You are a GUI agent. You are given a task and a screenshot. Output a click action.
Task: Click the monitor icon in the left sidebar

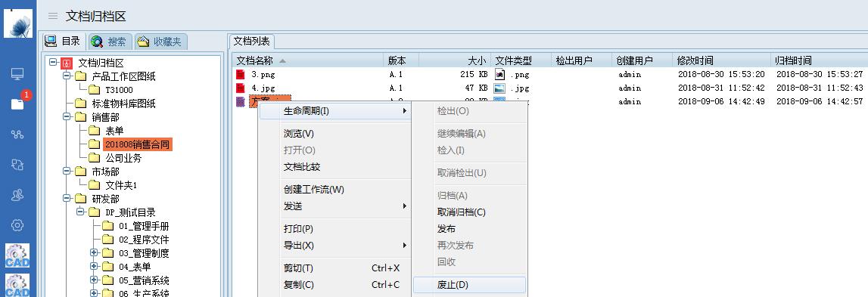pyautogui.click(x=17, y=73)
